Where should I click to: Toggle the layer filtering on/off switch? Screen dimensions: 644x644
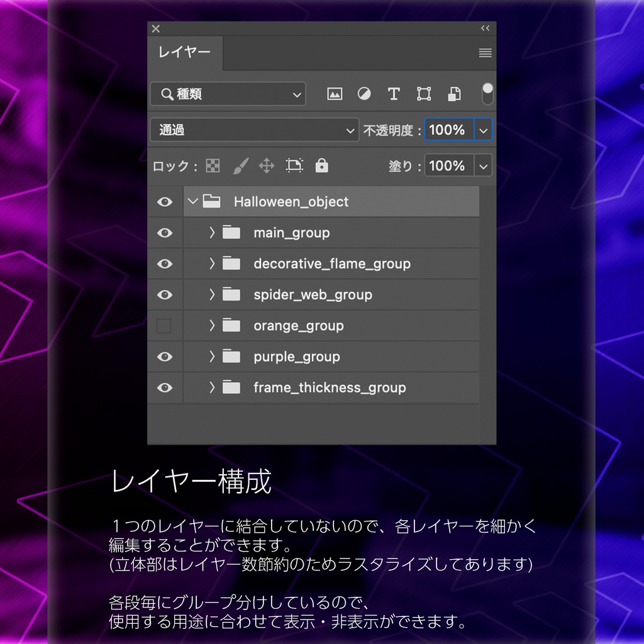coord(487,94)
